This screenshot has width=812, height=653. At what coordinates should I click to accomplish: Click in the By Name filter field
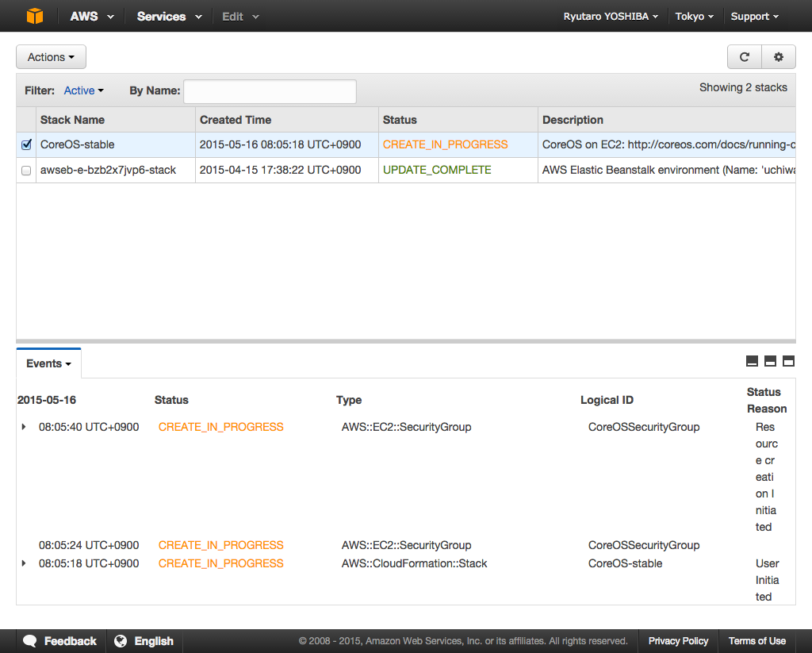pyautogui.click(x=270, y=91)
